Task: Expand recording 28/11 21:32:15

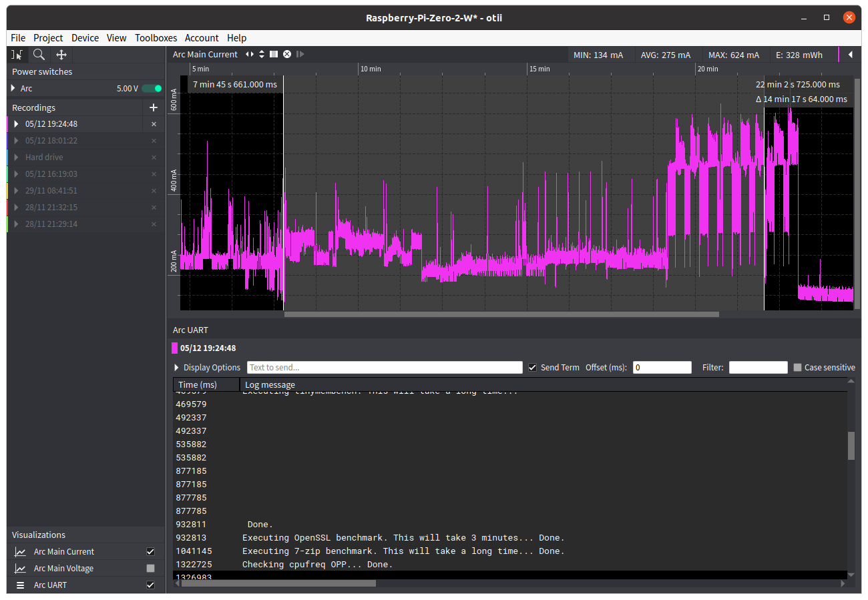Action: coord(17,208)
